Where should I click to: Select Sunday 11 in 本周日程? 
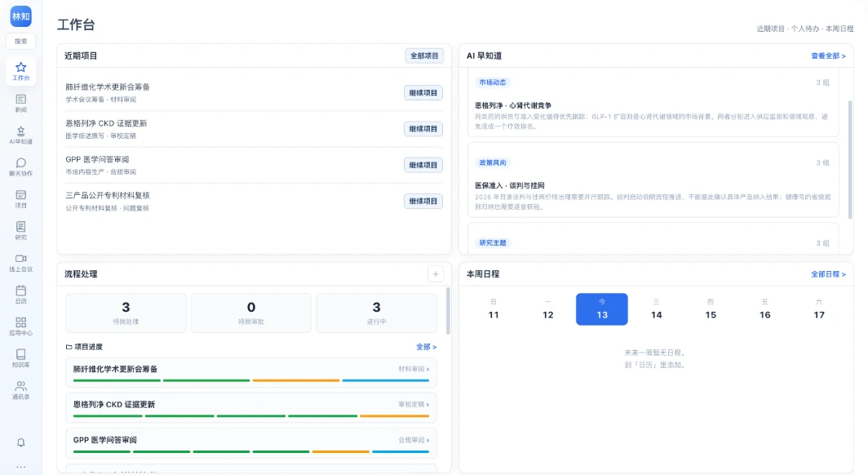coord(494,309)
